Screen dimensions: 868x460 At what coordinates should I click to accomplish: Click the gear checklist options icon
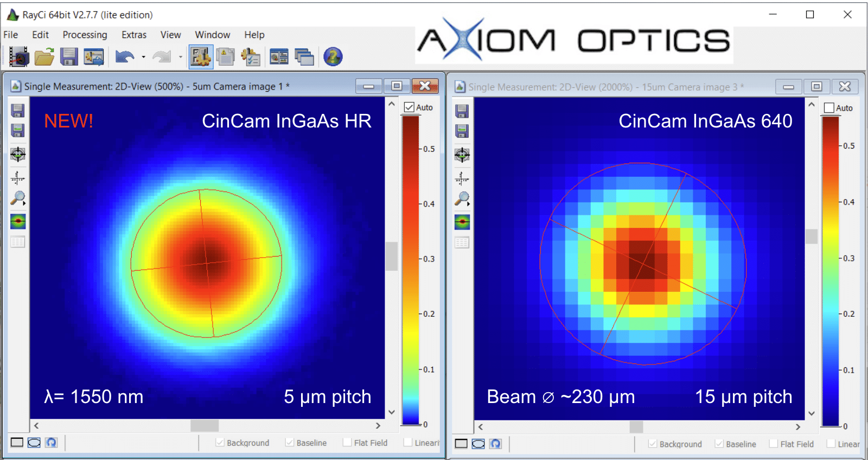(251, 56)
